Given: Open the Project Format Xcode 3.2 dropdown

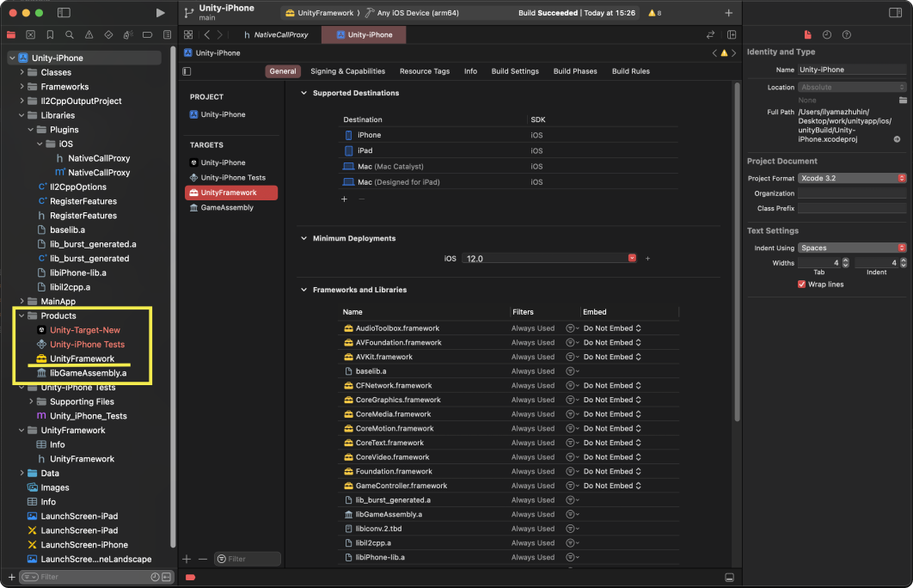Looking at the screenshot, I should [x=851, y=178].
